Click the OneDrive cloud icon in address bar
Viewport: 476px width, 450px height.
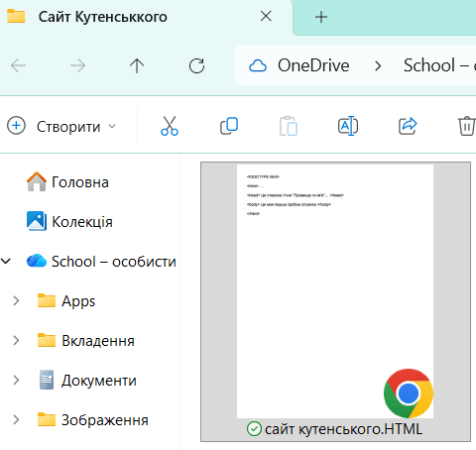point(258,65)
